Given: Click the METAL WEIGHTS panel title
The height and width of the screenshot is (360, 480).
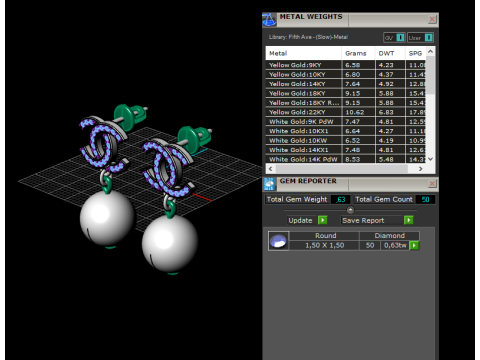Looking at the screenshot, I should (x=311, y=17).
